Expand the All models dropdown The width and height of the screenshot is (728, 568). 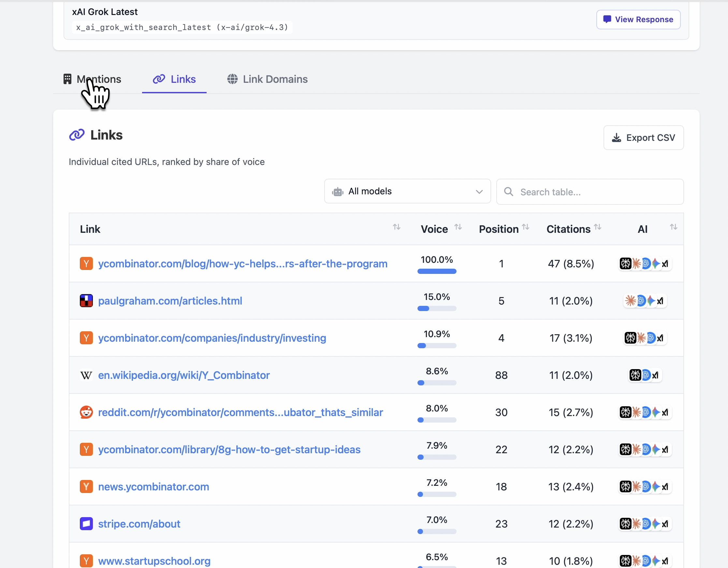407,191
